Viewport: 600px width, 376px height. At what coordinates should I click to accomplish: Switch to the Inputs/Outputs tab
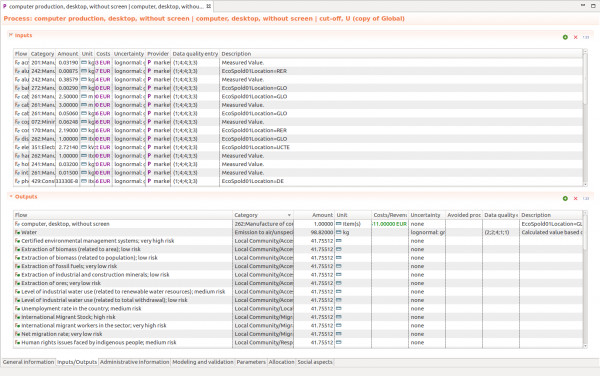pyautogui.click(x=77, y=362)
